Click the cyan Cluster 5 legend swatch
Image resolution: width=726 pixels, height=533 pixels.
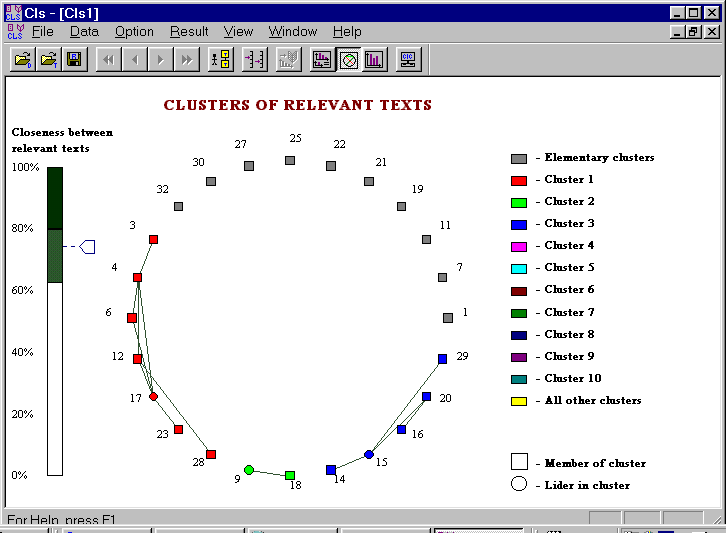point(519,269)
